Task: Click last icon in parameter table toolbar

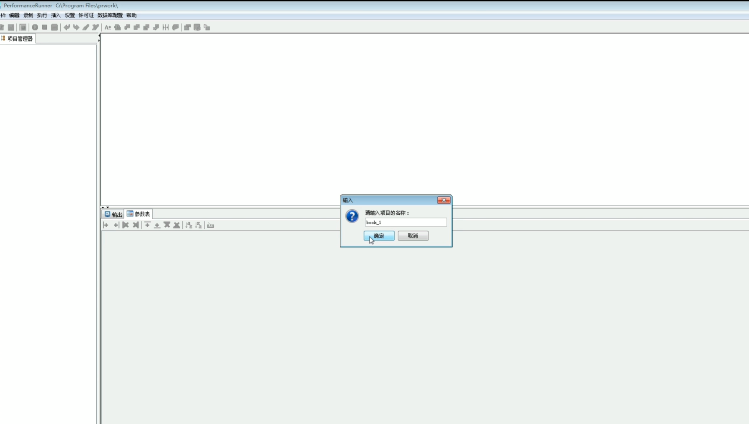Action: click(211, 225)
